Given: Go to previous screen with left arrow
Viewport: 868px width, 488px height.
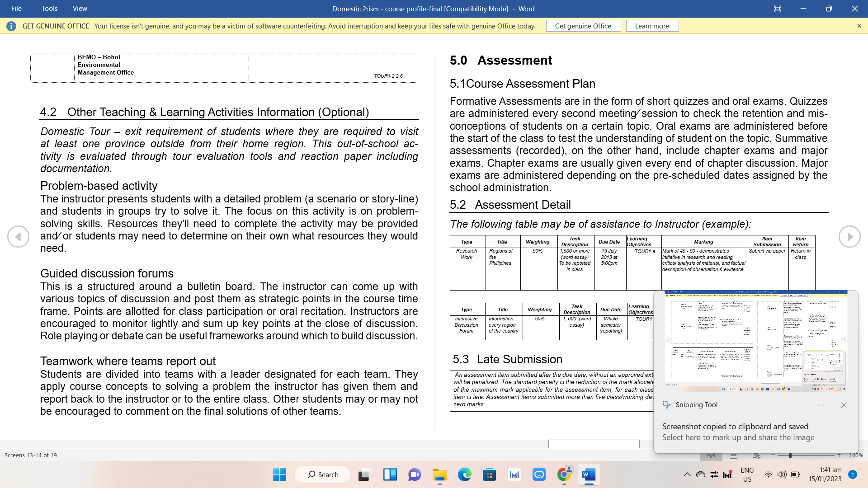Looking at the screenshot, I should tap(18, 236).
